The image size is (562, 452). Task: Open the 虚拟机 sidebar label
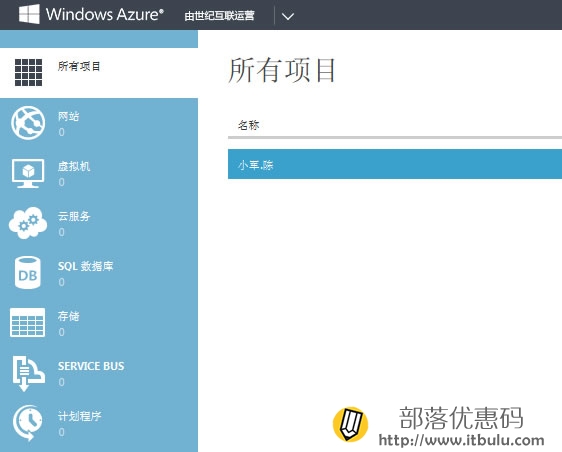coord(74,166)
